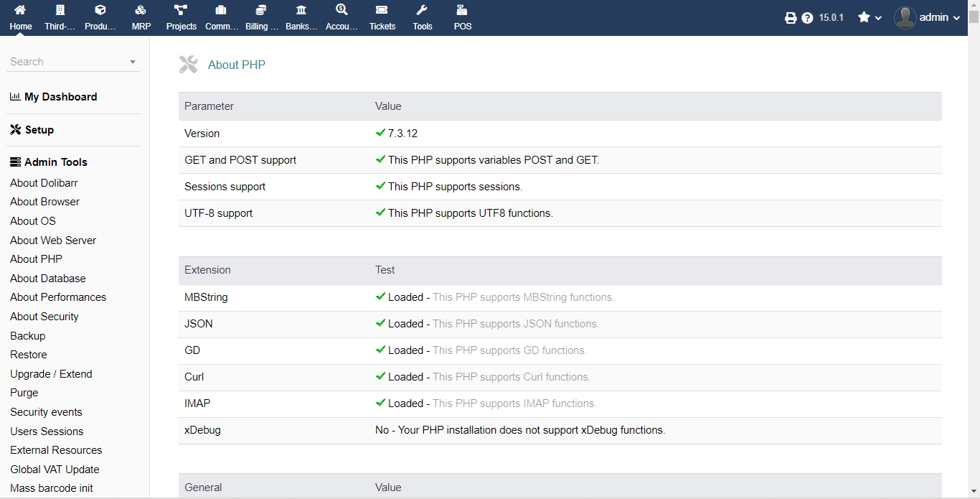Image resolution: width=980 pixels, height=499 pixels.
Task: Click the Home icon in top bar
Action: (21, 11)
